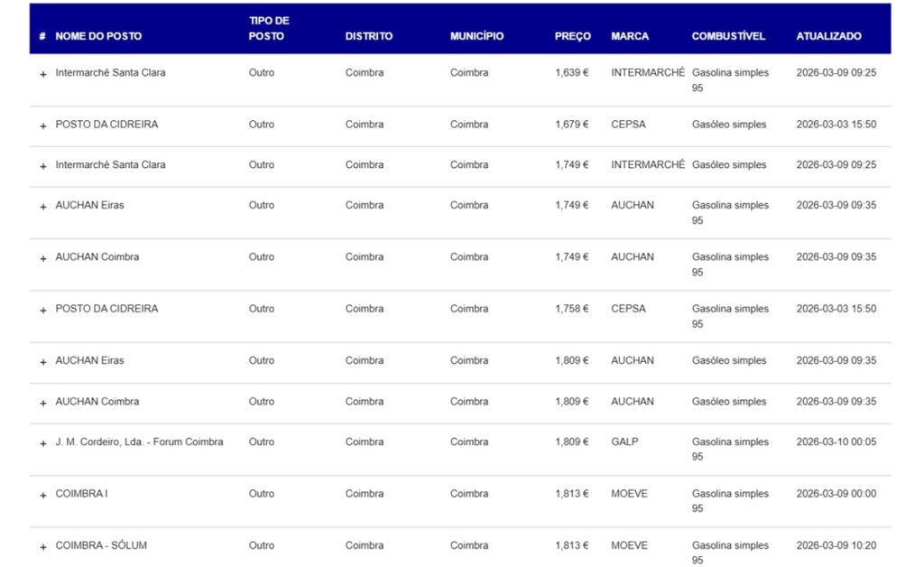The width and height of the screenshot is (924, 567).
Task: Click the Município column header
Action: pyautogui.click(x=476, y=36)
